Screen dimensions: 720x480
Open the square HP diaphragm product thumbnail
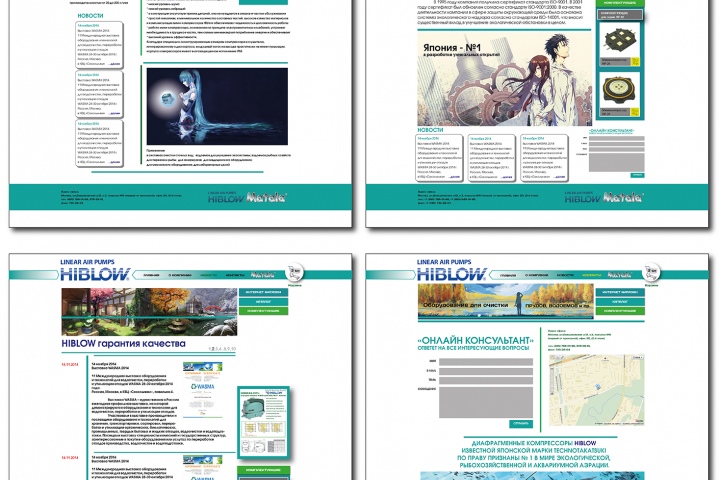click(x=619, y=40)
